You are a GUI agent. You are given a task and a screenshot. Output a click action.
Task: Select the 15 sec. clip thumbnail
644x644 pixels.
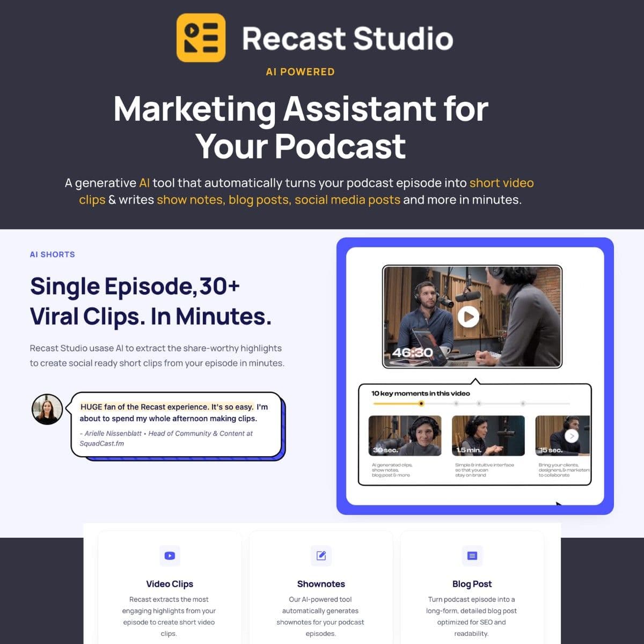coord(562,436)
